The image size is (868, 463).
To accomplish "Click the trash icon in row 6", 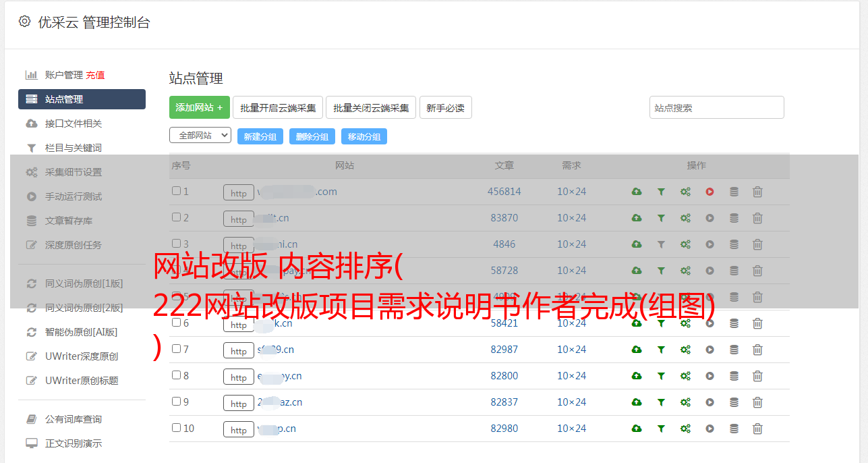I will (757, 323).
